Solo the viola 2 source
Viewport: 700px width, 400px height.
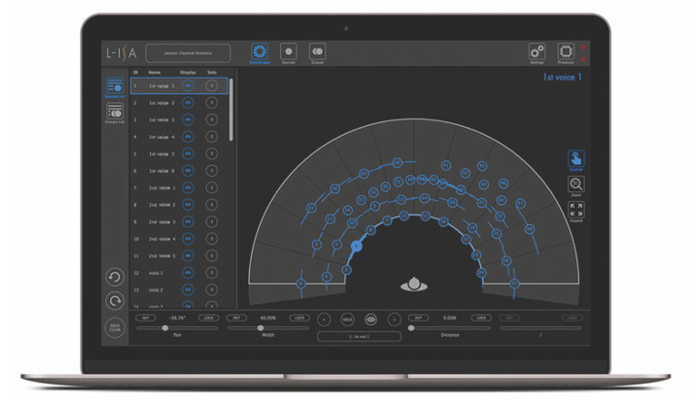pyautogui.click(x=212, y=290)
